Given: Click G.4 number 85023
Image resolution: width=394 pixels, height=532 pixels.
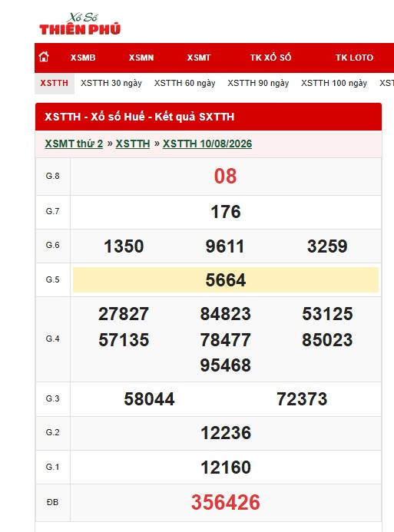Looking at the screenshot, I should 327,340.
